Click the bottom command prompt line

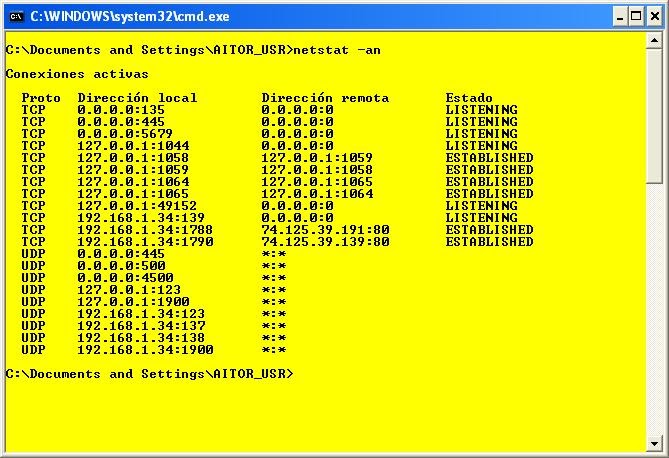tap(150, 373)
